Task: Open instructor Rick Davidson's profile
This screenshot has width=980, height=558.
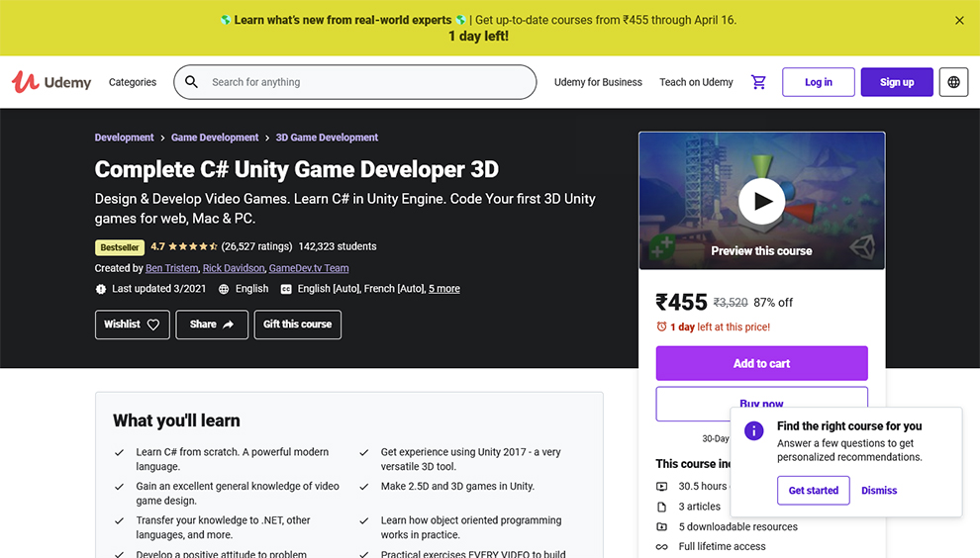Action: coord(234,268)
